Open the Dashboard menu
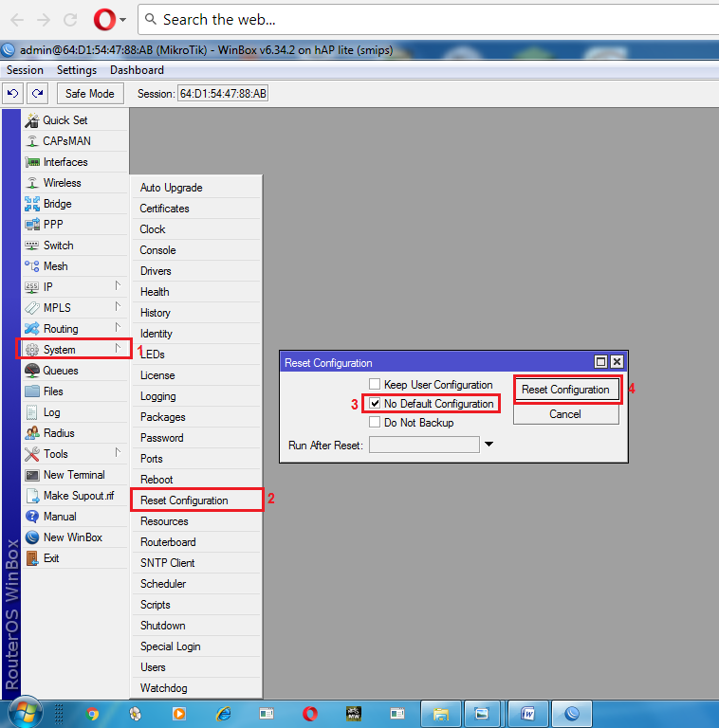This screenshot has height=728, width=719. click(x=137, y=70)
